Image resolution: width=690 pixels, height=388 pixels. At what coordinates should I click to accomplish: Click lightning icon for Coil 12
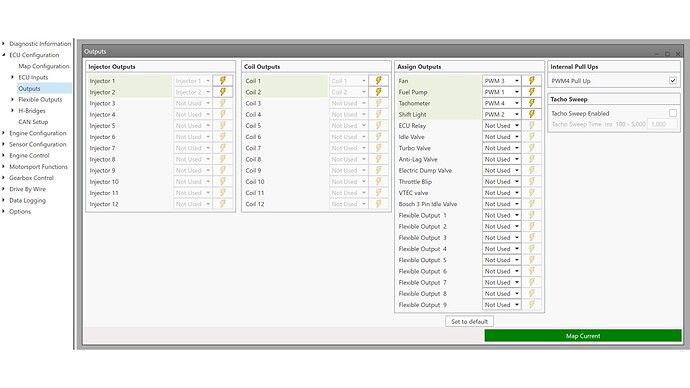click(x=378, y=204)
